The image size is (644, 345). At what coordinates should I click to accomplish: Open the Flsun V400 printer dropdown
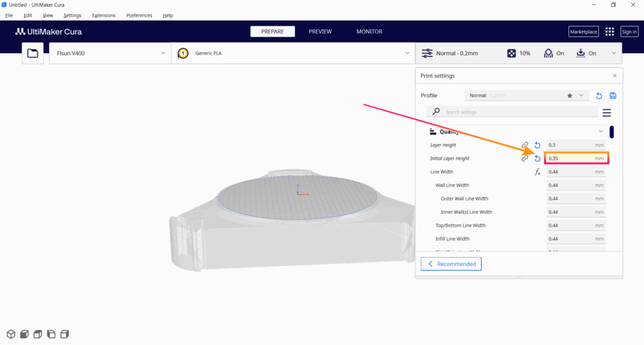(x=110, y=53)
